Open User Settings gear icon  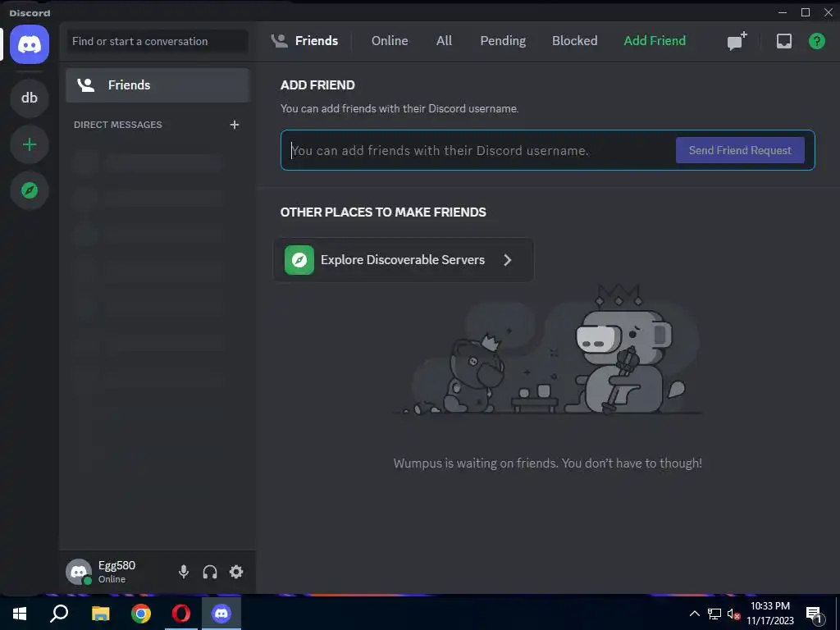(236, 572)
